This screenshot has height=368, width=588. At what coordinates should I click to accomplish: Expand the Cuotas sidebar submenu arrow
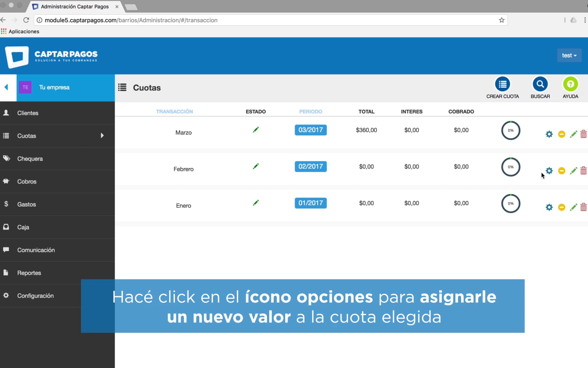click(102, 135)
